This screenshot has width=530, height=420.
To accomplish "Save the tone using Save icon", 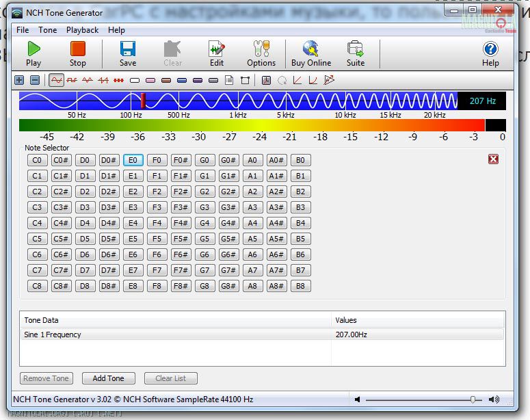I will [x=128, y=54].
